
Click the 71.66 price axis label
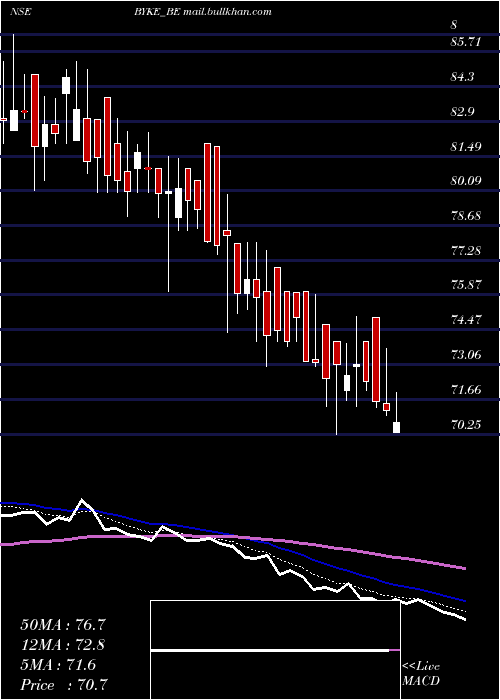(x=466, y=390)
